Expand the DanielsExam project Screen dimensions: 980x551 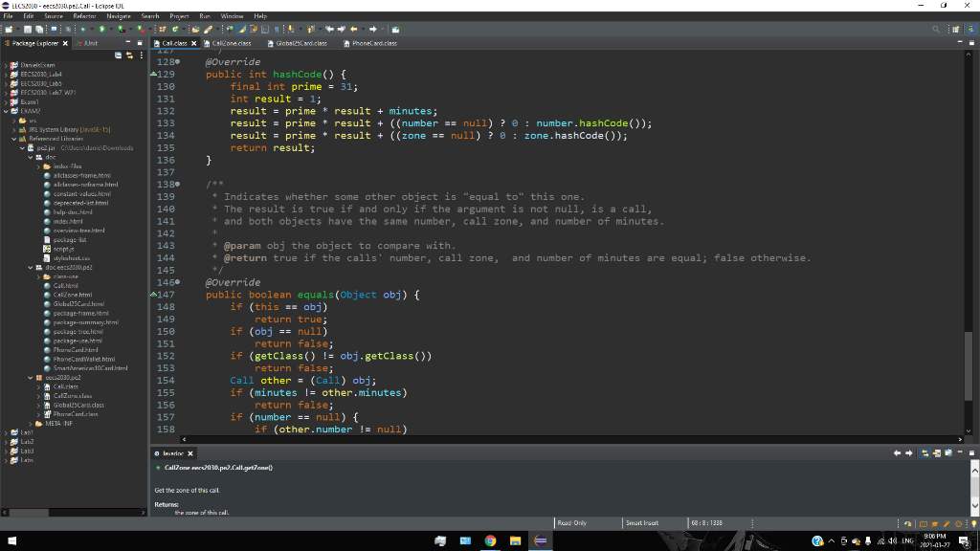(7, 65)
